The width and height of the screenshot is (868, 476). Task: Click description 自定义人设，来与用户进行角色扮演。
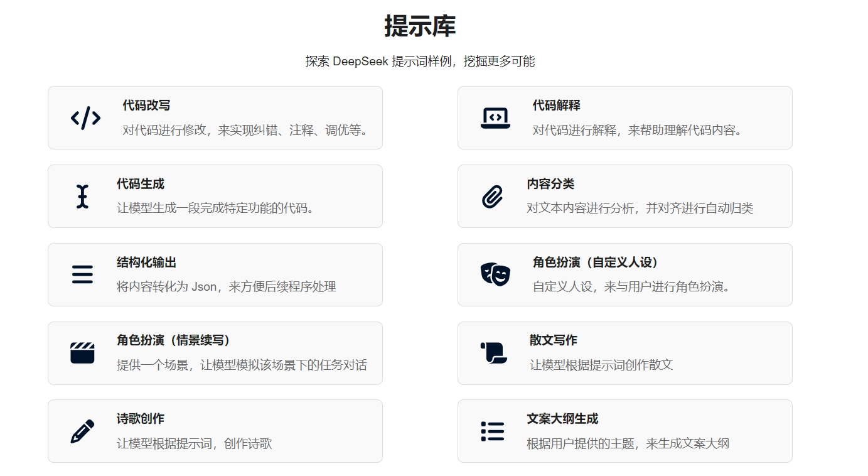[x=632, y=286]
